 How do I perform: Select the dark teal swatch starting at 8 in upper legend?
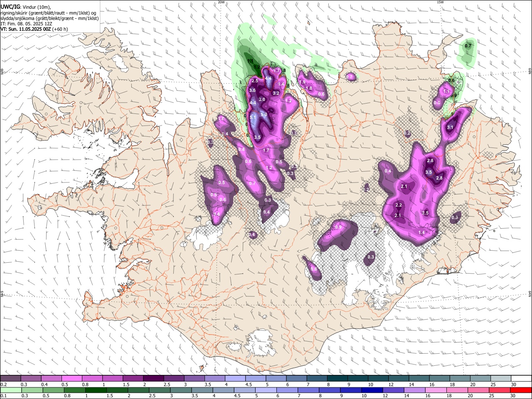point(337,379)
